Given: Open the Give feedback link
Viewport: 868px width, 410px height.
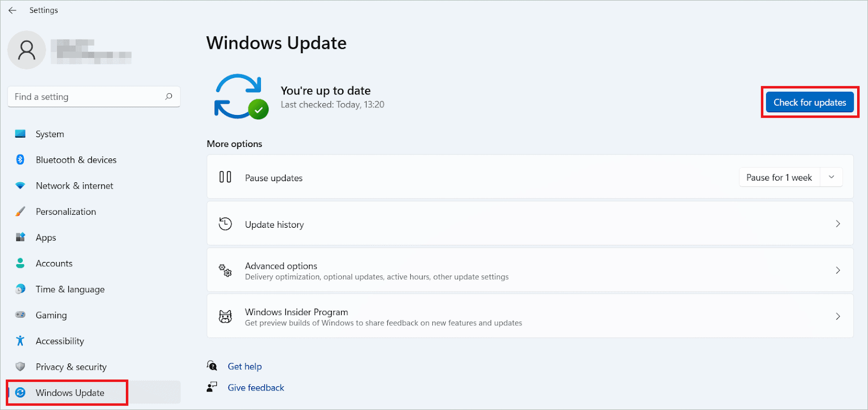Looking at the screenshot, I should pyautogui.click(x=256, y=387).
